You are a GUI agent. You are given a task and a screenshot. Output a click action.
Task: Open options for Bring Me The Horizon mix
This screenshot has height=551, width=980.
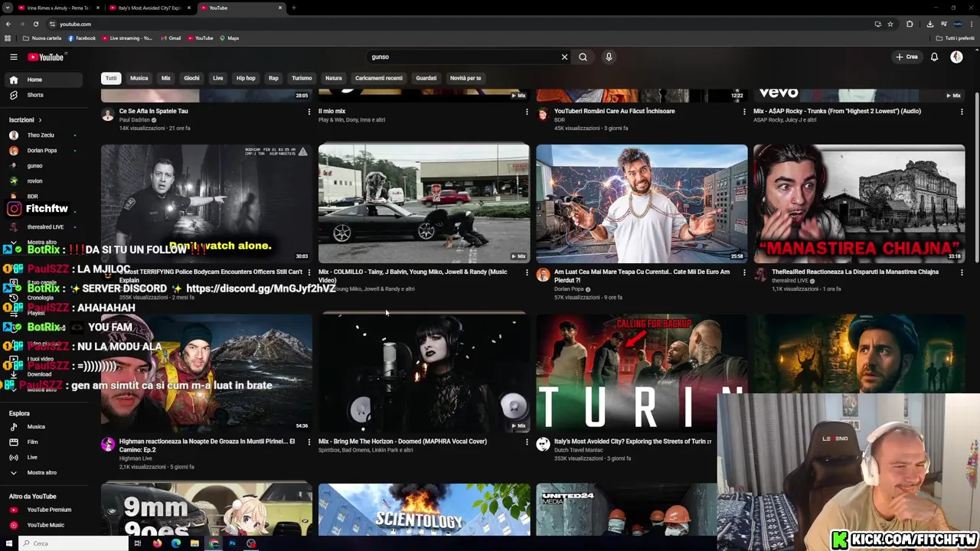pyautogui.click(x=527, y=442)
